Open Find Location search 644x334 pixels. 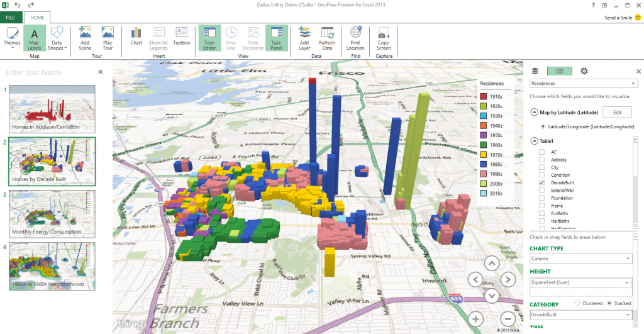[x=355, y=38]
